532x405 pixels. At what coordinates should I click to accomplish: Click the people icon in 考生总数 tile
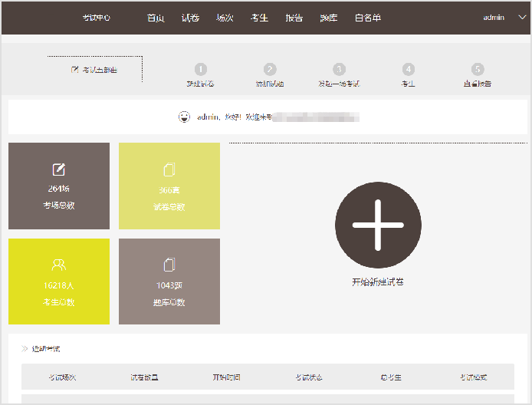pos(59,265)
